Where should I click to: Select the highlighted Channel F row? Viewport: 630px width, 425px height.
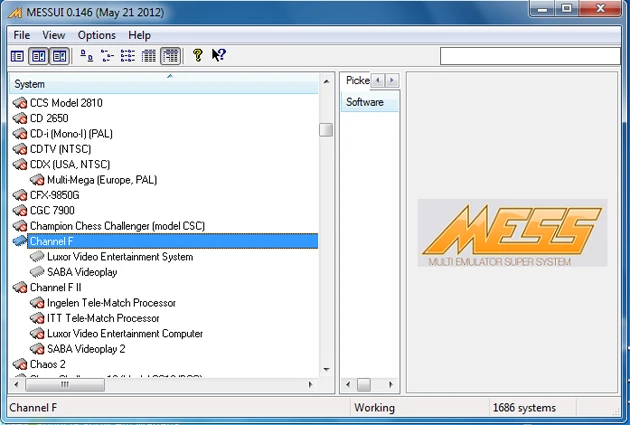tap(173, 241)
